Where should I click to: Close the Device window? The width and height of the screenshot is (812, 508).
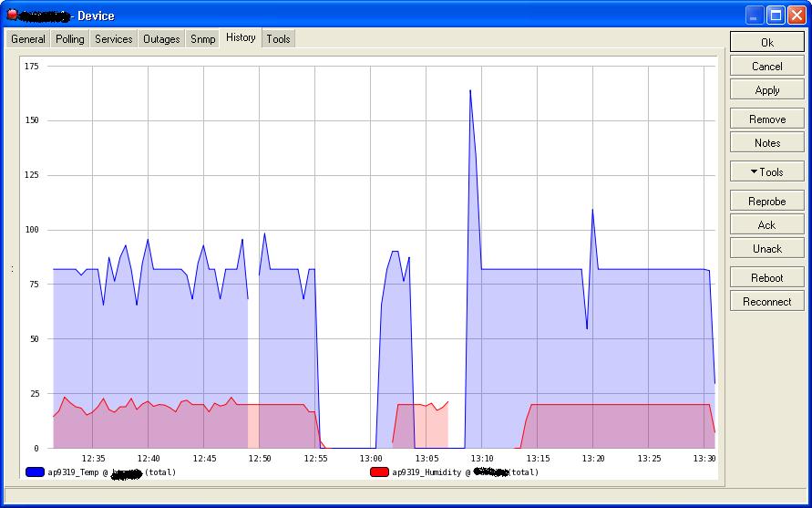(797, 16)
